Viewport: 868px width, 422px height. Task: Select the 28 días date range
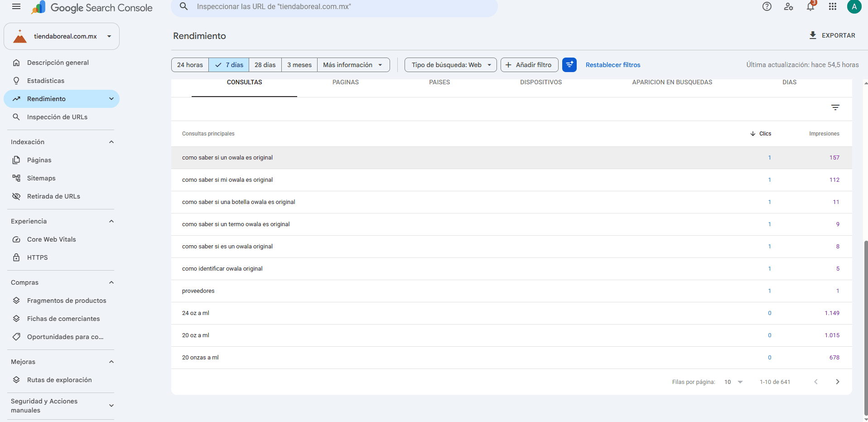coord(265,65)
